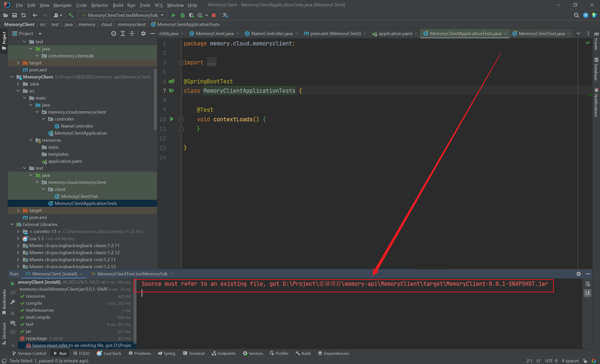Image resolution: width=600 pixels, height=364 pixels.
Task: Click the Debug bug icon
Action: click(182, 15)
